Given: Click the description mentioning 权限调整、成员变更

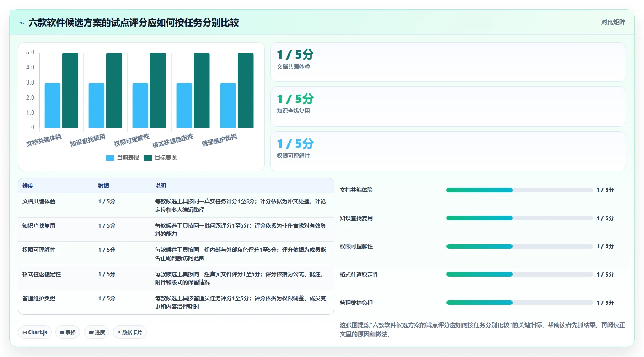Looking at the screenshot, I should click(x=241, y=303).
